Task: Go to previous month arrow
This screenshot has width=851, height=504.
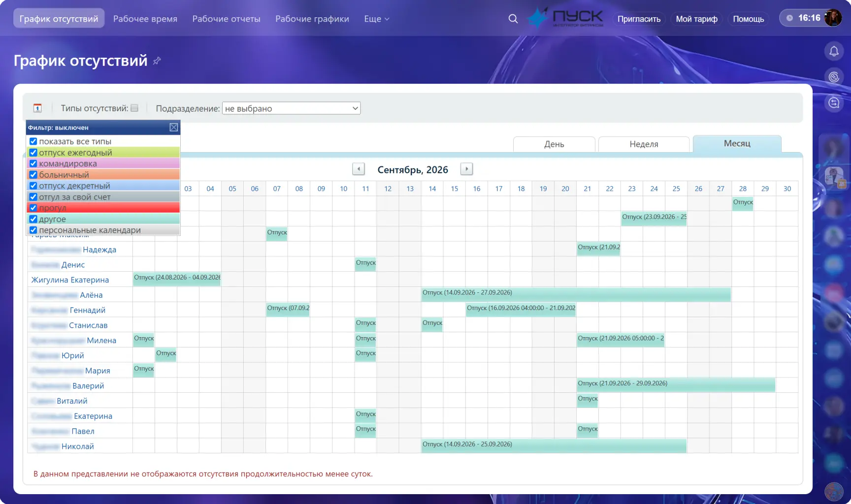Action: [x=359, y=169]
